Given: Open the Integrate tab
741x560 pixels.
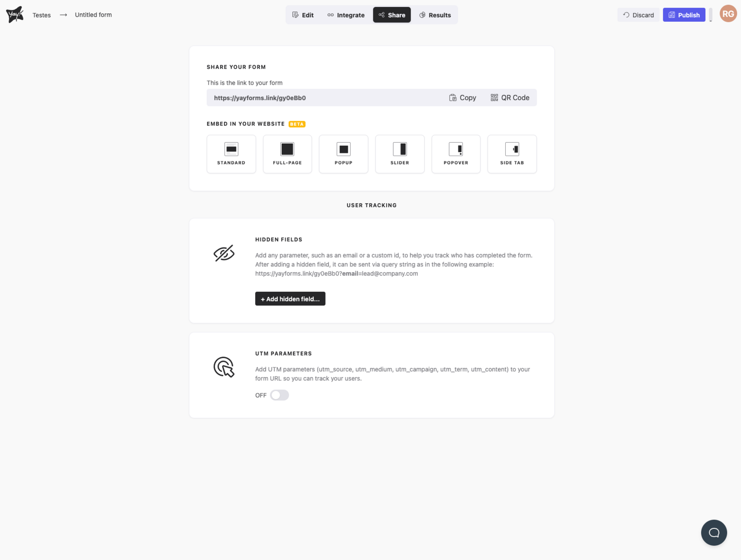Looking at the screenshot, I should [x=346, y=15].
